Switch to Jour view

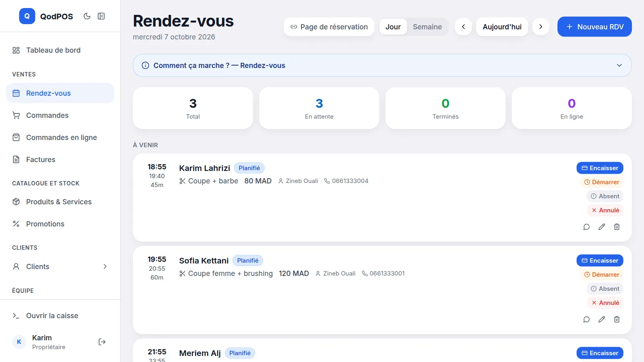tap(393, 27)
